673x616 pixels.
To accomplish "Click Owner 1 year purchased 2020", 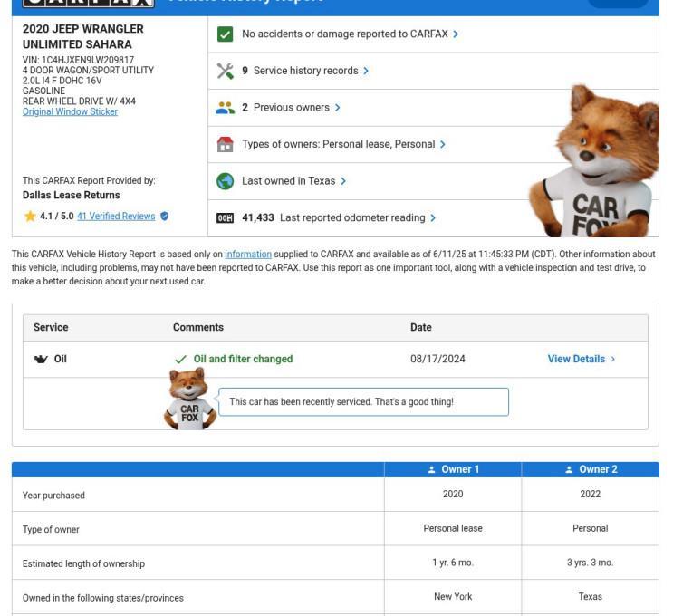I will [x=453, y=494].
